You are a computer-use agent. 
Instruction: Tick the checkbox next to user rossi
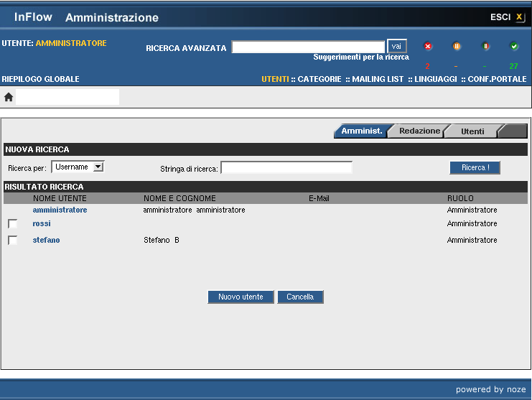(12, 224)
